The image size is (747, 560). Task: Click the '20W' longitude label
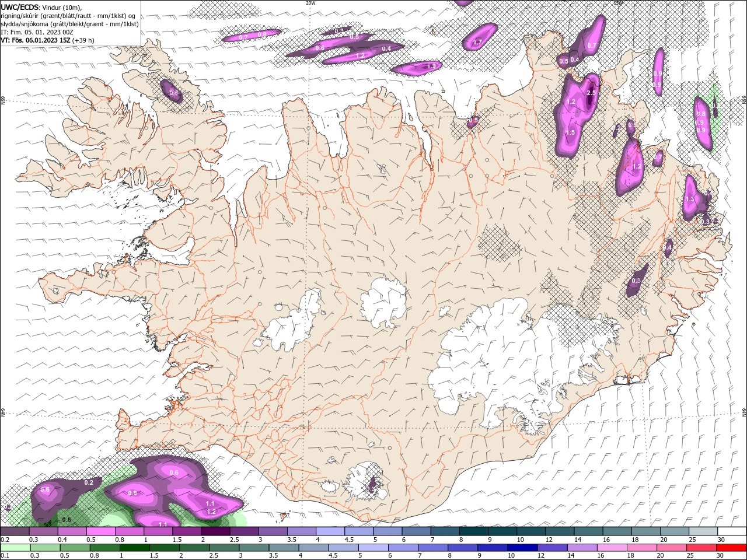tap(310, 3)
